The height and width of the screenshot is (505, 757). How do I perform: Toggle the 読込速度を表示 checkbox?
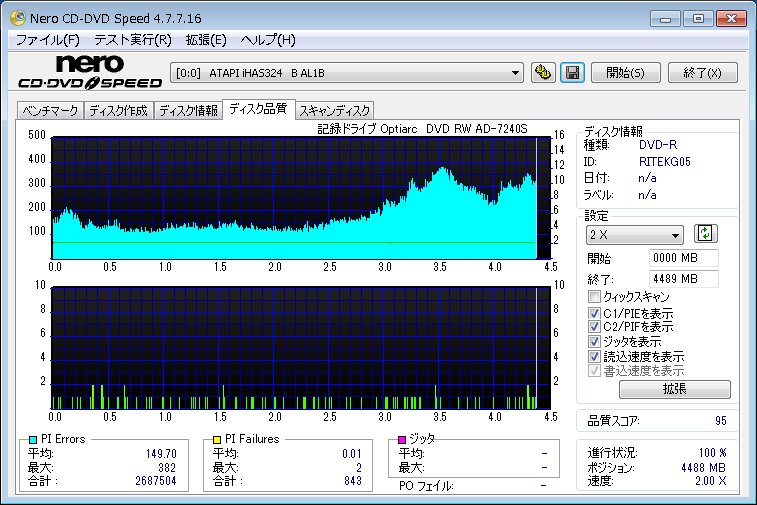[594, 356]
